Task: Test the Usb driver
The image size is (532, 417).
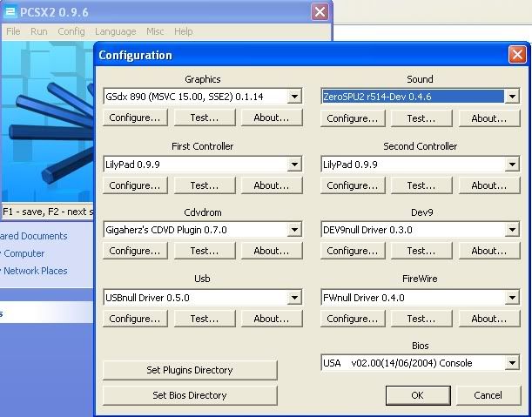Action: pos(205,319)
